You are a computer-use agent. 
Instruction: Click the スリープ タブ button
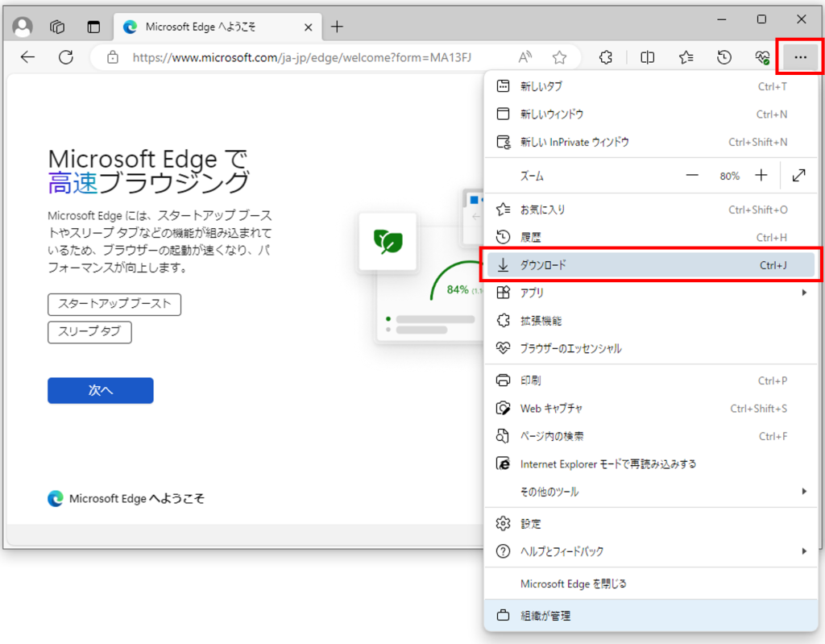tap(89, 332)
